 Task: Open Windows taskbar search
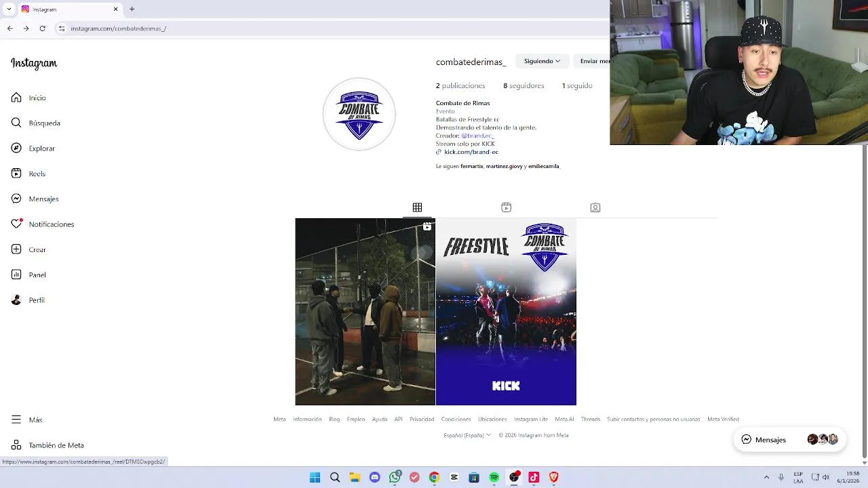pyautogui.click(x=335, y=477)
